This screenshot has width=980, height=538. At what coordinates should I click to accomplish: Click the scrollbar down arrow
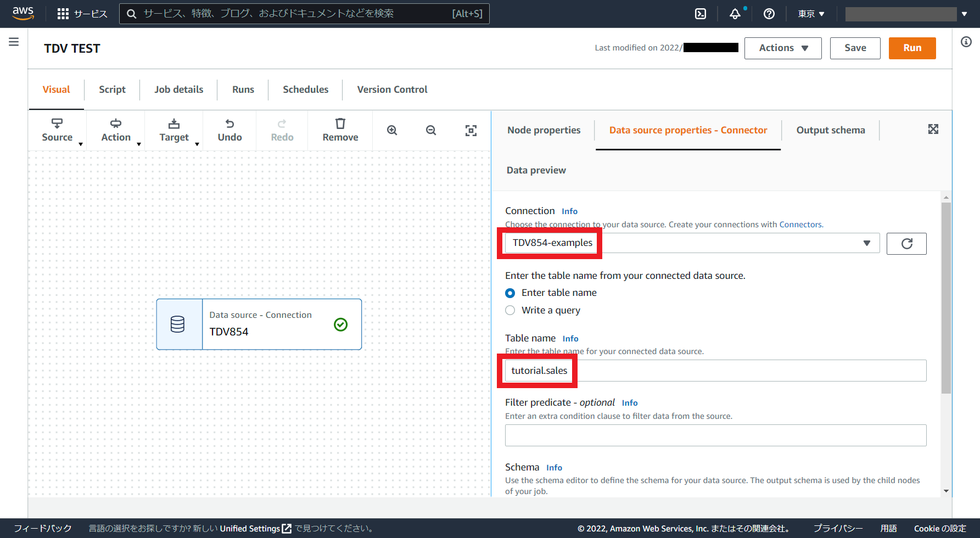click(x=946, y=491)
